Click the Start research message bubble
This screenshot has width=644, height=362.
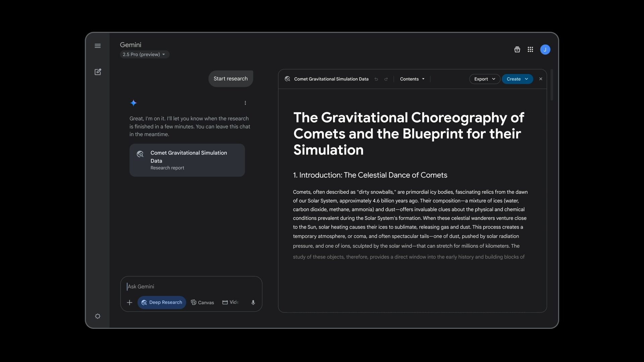(231, 78)
